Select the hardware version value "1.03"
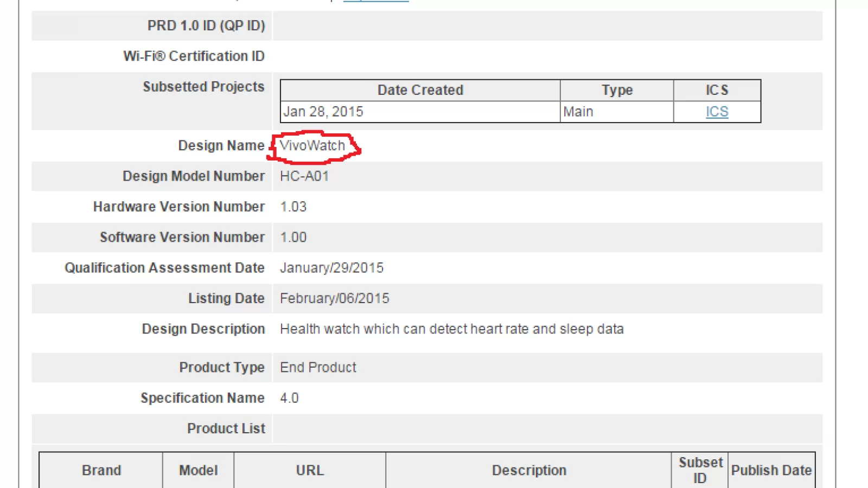This screenshot has width=868, height=488. pyautogui.click(x=293, y=207)
